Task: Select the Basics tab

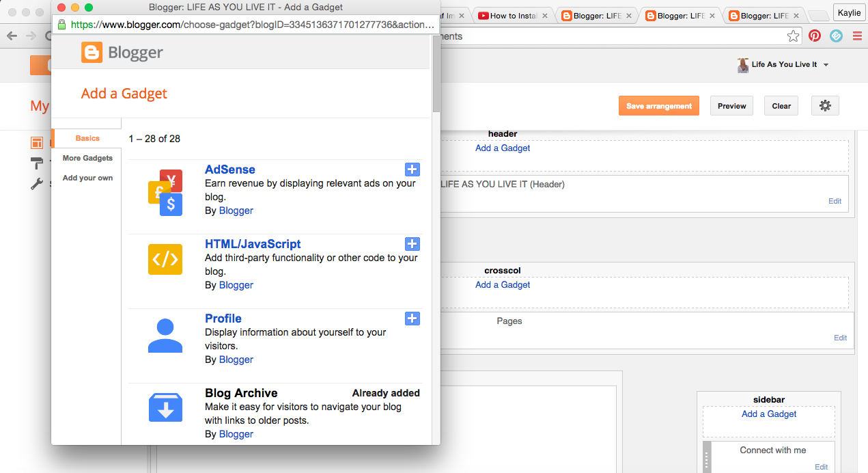Action: (87, 138)
